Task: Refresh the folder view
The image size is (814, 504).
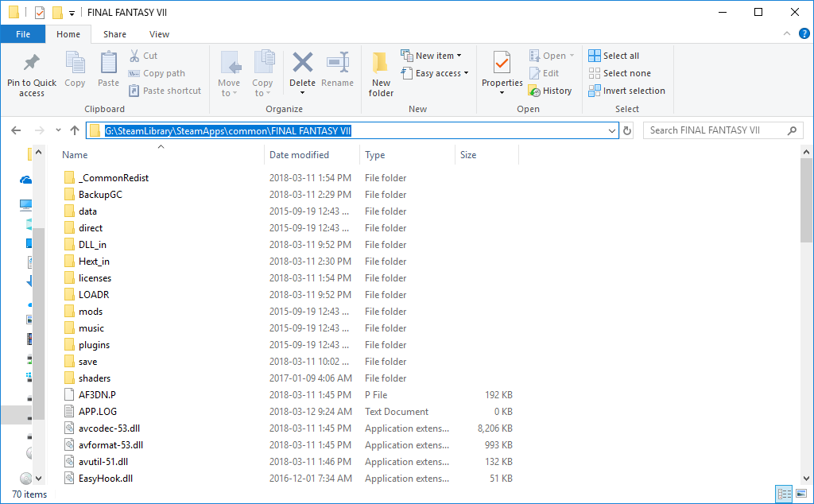Action: coord(627,131)
